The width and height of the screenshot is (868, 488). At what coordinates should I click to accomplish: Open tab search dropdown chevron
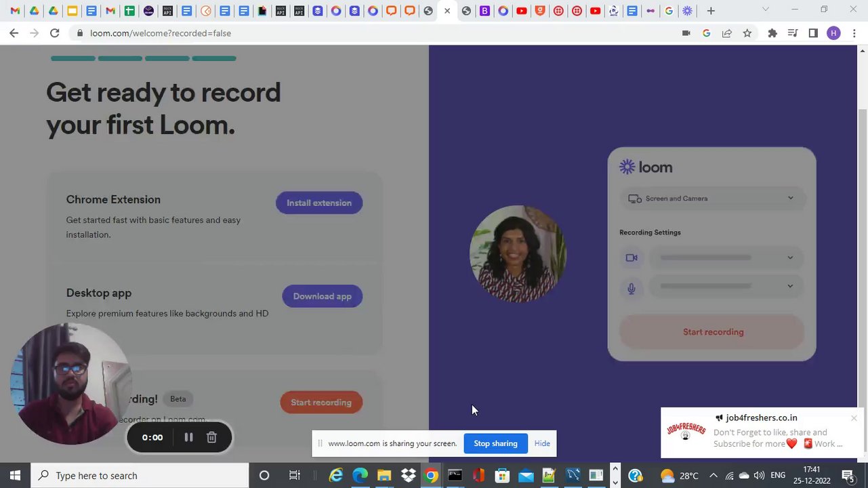766,9
